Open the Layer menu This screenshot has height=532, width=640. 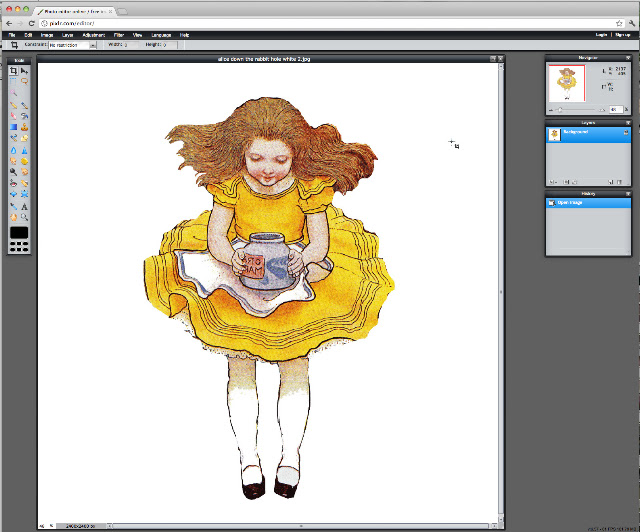pos(67,35)
